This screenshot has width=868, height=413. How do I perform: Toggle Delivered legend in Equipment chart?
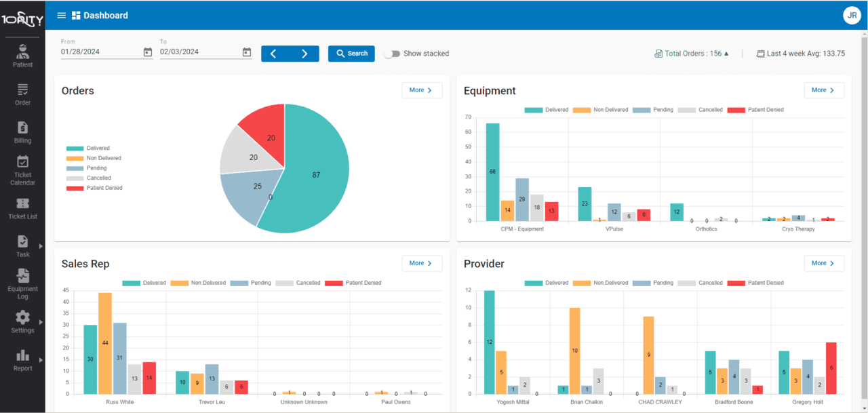coord(547,110)
